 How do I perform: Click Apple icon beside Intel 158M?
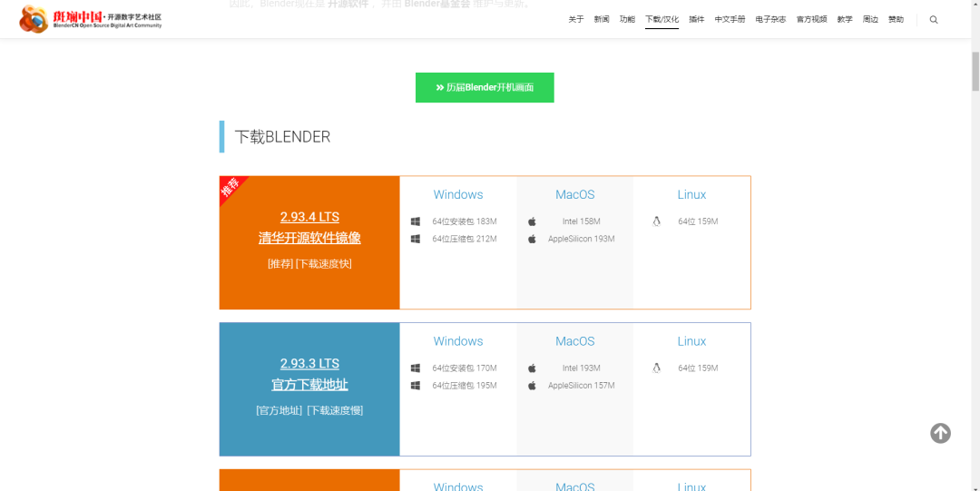tap(532, 221)
